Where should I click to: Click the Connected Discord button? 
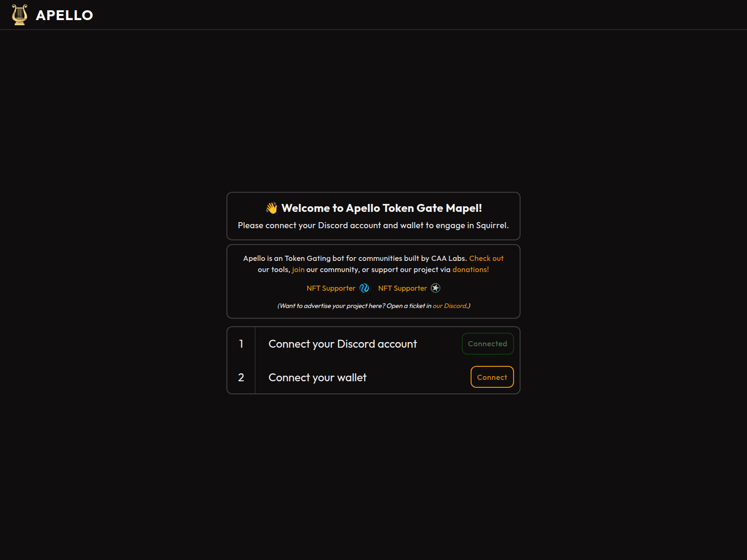tap(488, 343)
